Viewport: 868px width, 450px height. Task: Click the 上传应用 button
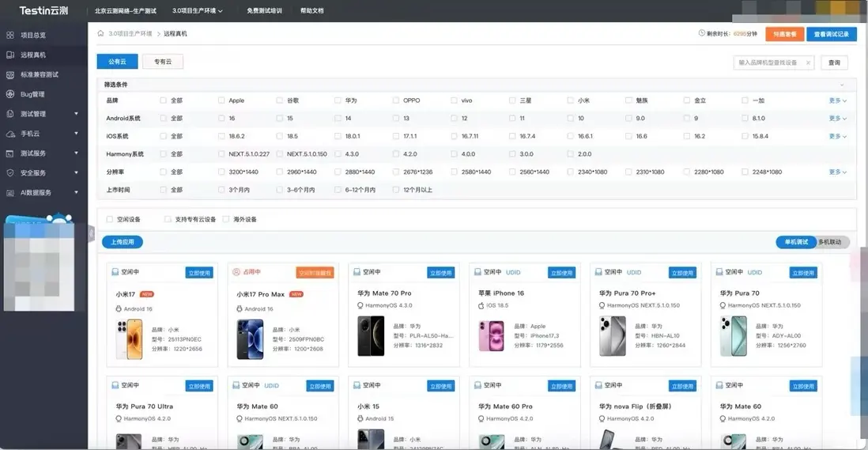[x=123, y=242]
